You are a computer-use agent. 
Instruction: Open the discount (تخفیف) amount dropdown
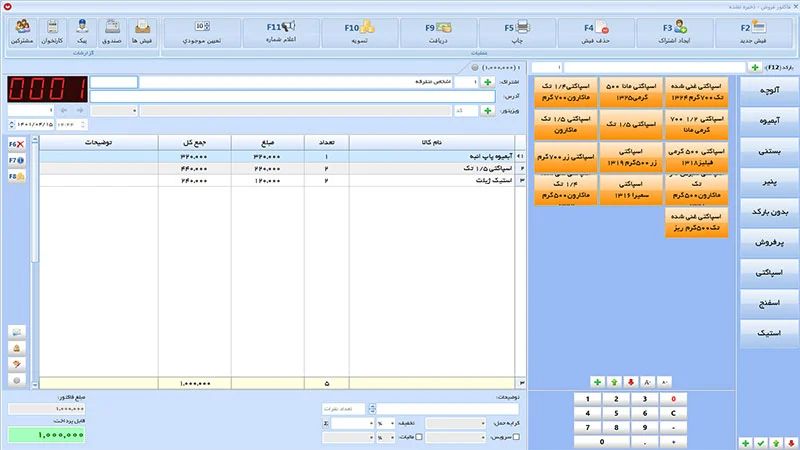click(352, 423)
